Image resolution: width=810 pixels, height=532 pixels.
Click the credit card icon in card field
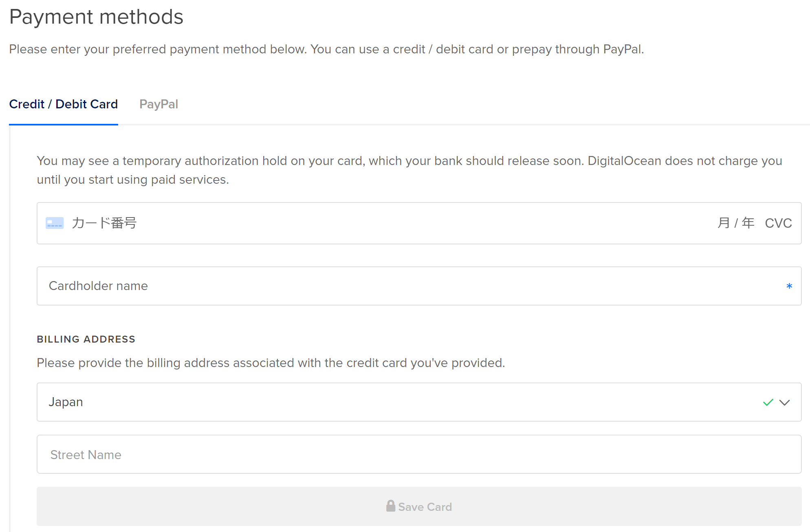(55, 223)
